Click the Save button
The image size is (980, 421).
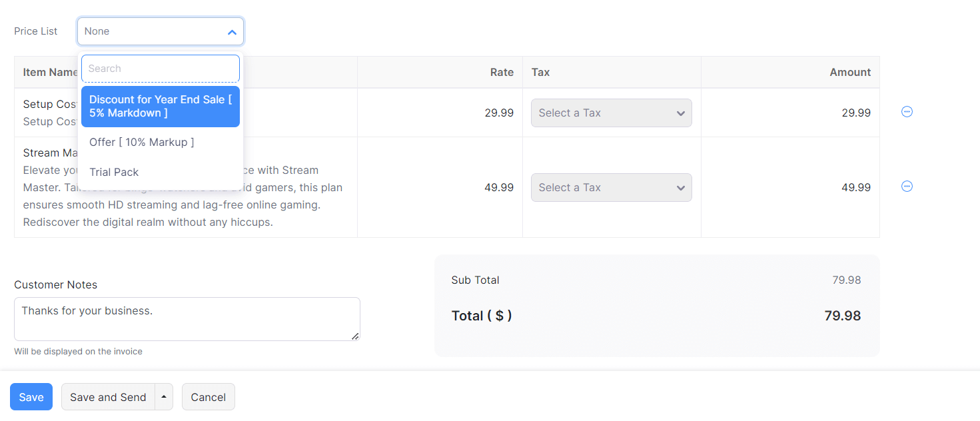click(x=31, y=397)
